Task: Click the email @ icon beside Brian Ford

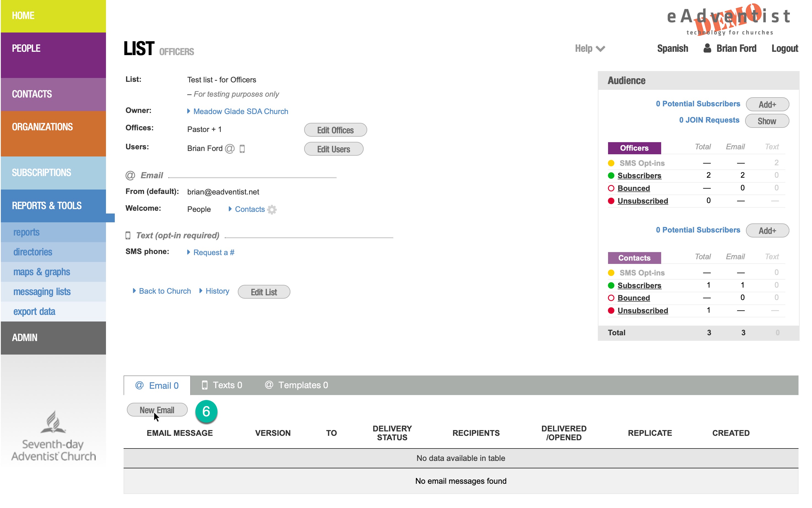Action: tap(230, 148)
